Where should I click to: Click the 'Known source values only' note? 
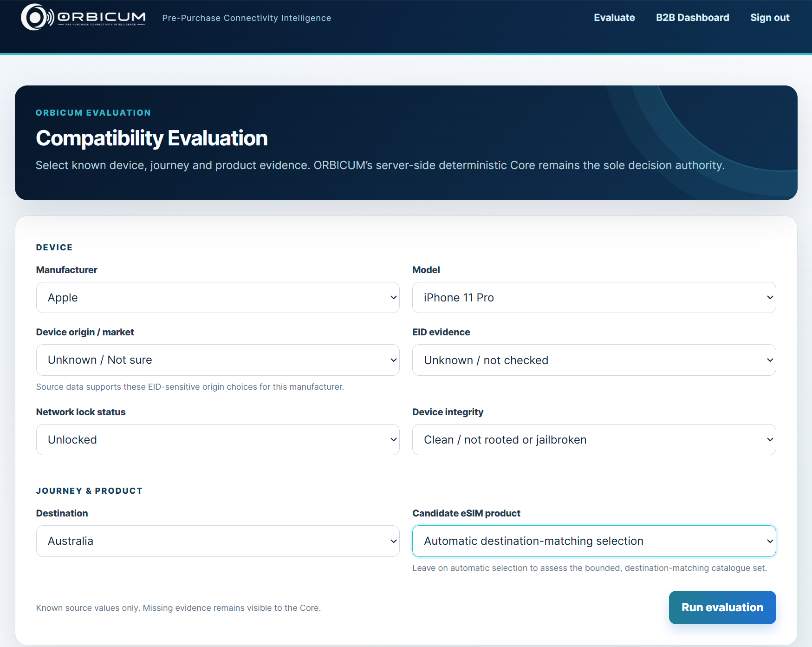point(178,608)
